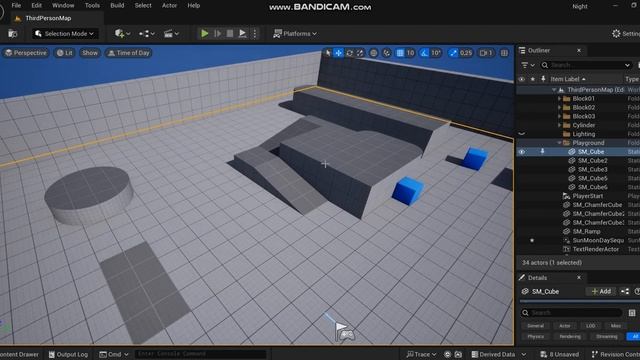The height and width of the screenshot is (360, 640).
Task: Open the File menu
Action: click(16, 5)
